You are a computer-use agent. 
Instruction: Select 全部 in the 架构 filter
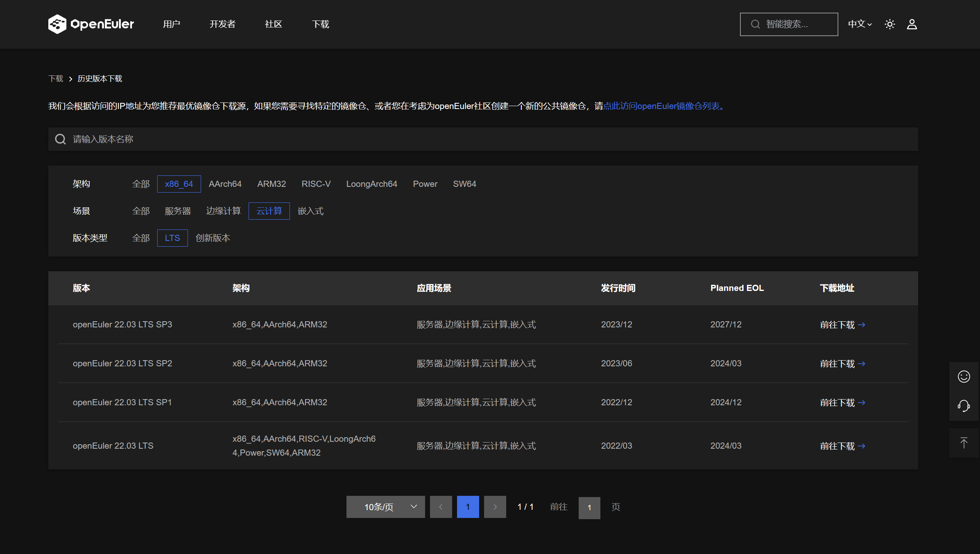[141, 184]
